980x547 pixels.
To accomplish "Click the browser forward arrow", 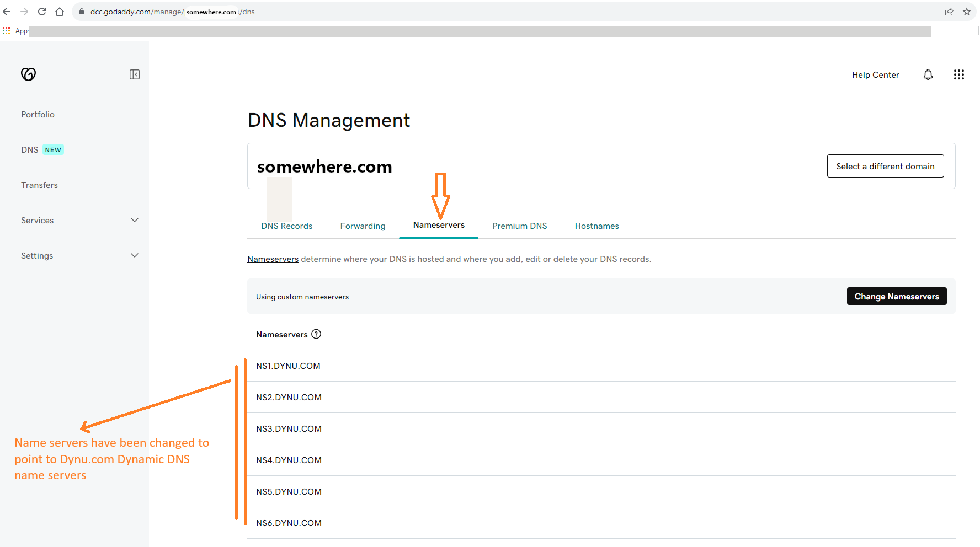I will click(x=24, y=12).
